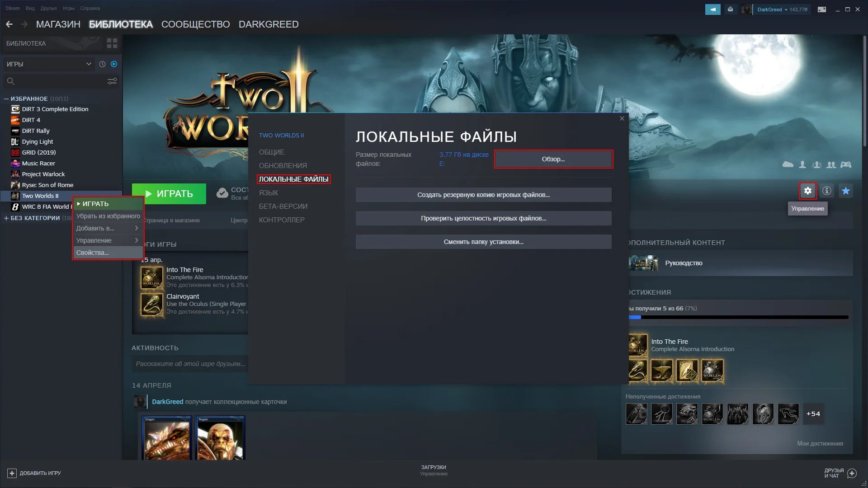Open advanced filter sliders icon

[x=112, y=81]
